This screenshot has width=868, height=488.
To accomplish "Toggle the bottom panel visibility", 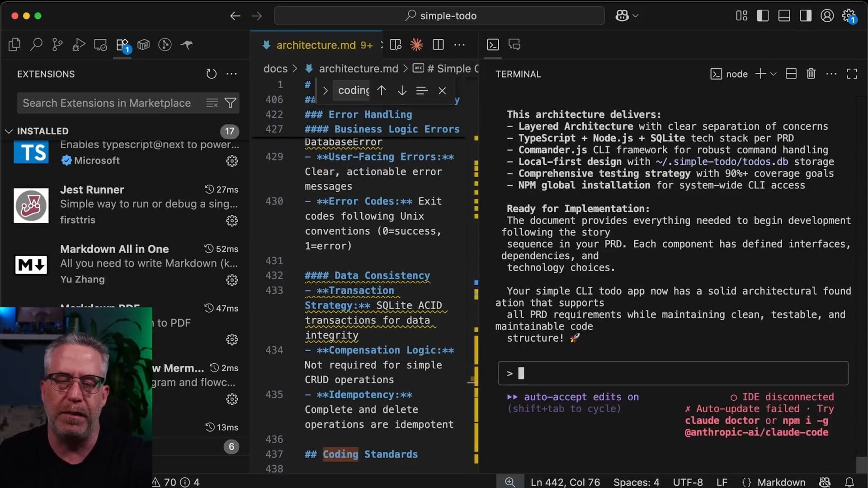I will pyautogui.click(x=784, y=16).
